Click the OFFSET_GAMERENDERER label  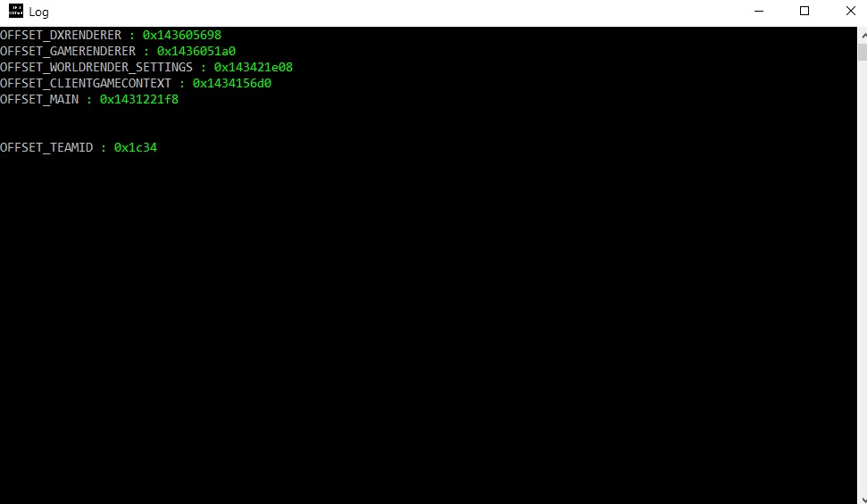tap(68, 51)
